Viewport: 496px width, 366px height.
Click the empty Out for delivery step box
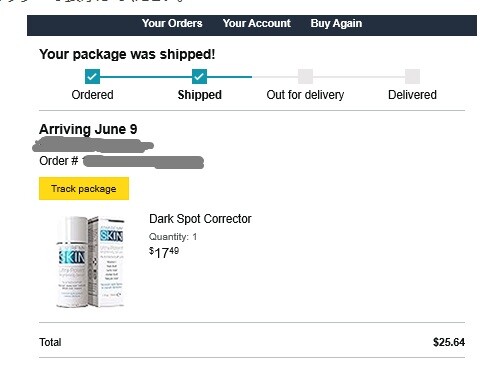(305, 77)
